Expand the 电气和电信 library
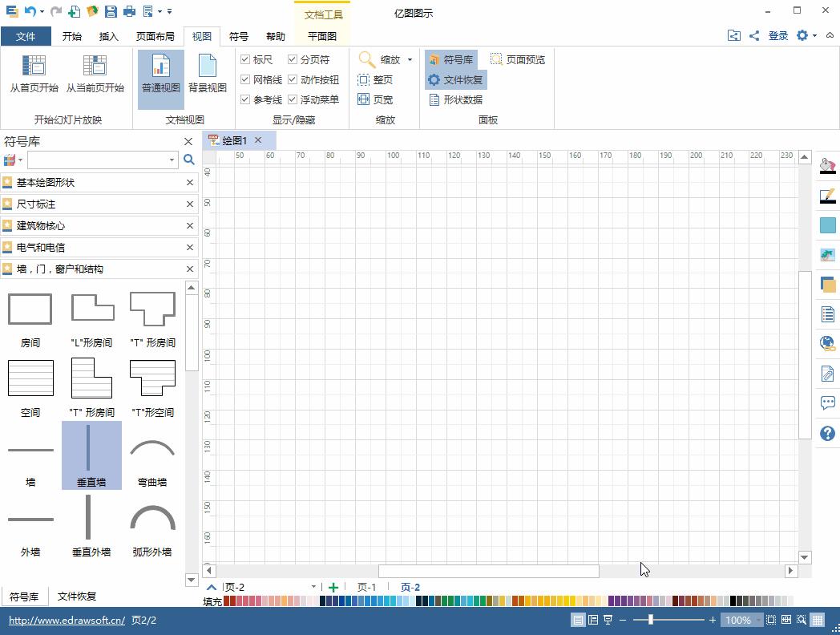The image size is (840, 635). pyautogui.click(x=99, y=248)
